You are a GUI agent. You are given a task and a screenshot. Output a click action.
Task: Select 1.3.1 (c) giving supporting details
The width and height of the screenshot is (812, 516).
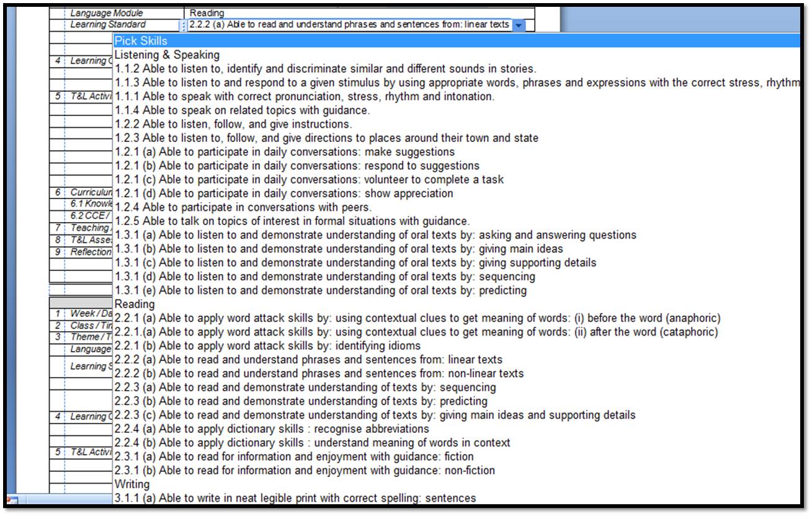tap(355, 262)
